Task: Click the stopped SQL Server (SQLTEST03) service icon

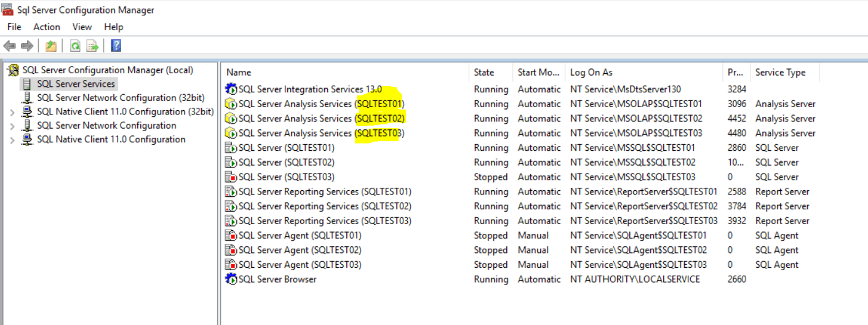Action: pos(231,177)
